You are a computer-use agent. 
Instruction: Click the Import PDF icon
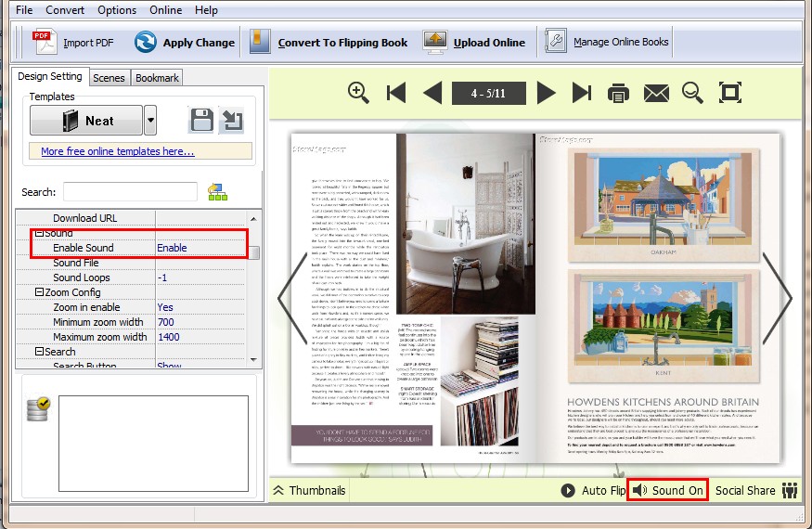45,42
